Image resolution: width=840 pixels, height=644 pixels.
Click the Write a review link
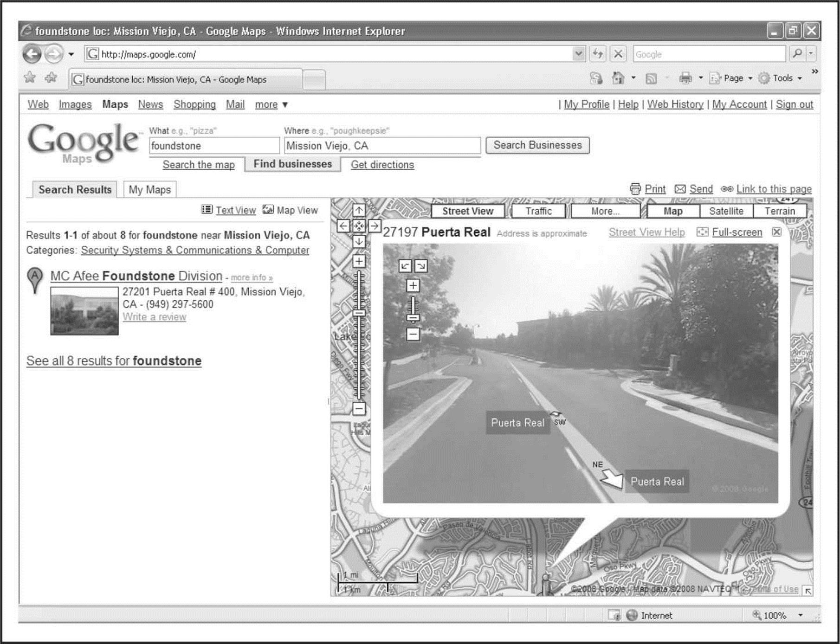pyautogui.click(x=155, y=317)
